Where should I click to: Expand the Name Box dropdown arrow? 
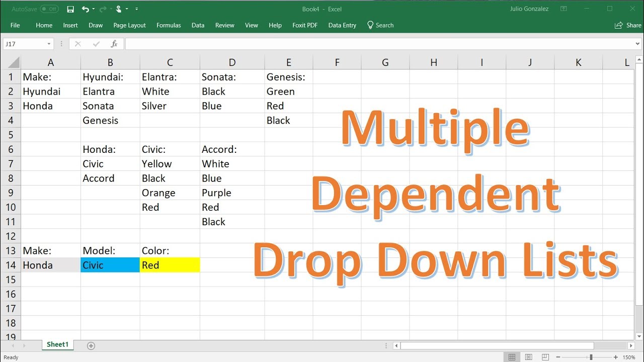(49, 44)
